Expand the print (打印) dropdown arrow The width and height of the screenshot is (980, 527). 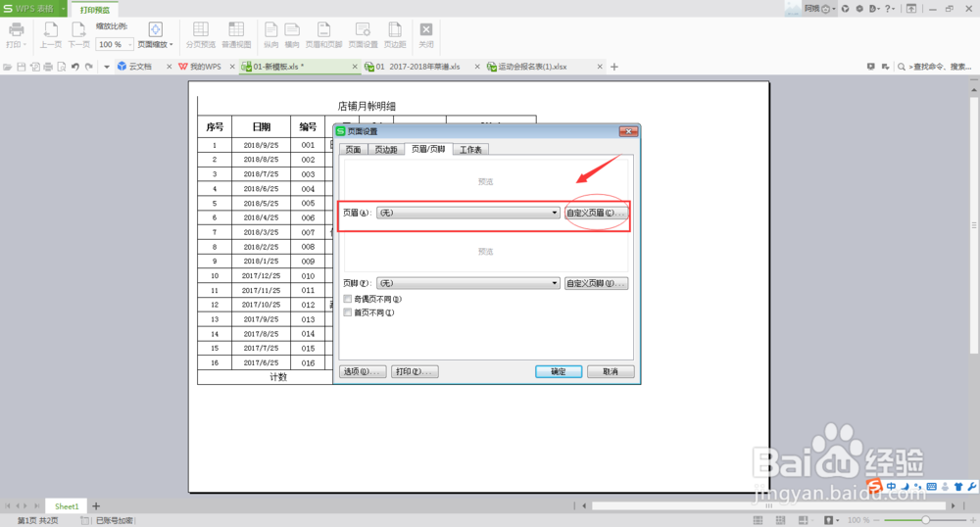tap(24, 44)
